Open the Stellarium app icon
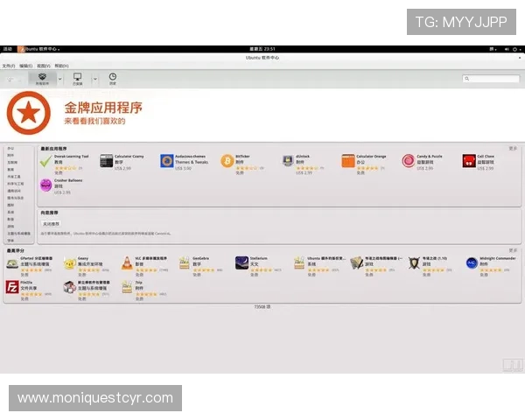 (x=241, y=263)
